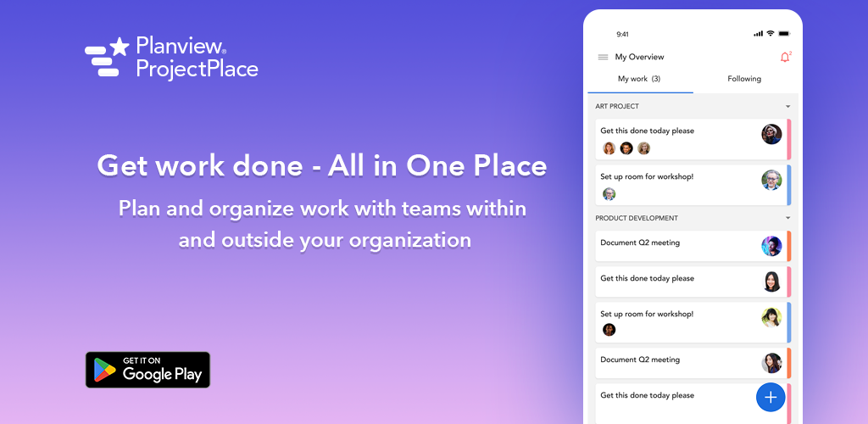This screenshot has width=868, height=424.
Task: Click orange strip on neon-avatar Document Q2 card
Action: coord(789,246)
